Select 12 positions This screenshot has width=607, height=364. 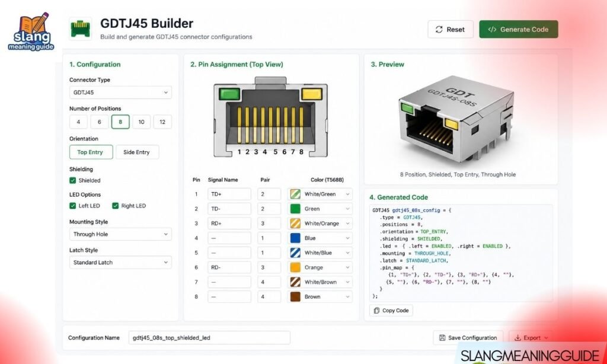pyautogui.click(x=162, y=122)
